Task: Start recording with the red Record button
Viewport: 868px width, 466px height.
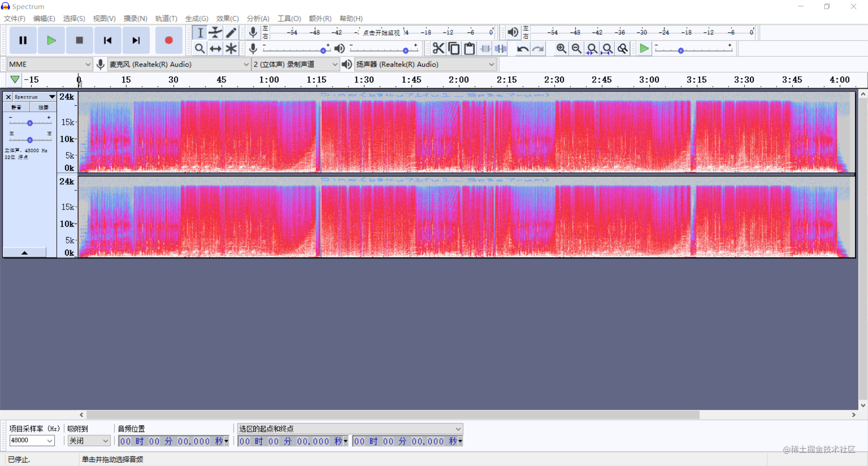Action: (x=169, y=40)
